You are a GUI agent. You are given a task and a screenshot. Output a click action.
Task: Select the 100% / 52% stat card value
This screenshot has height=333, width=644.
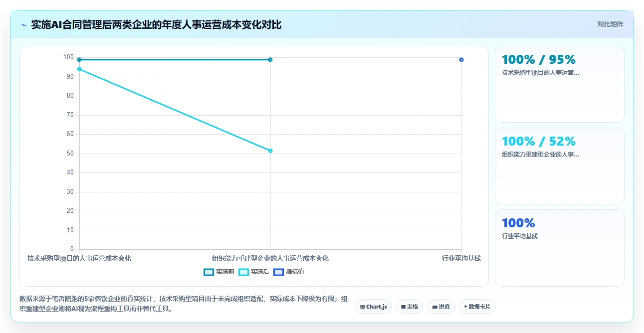click(538, 141)
